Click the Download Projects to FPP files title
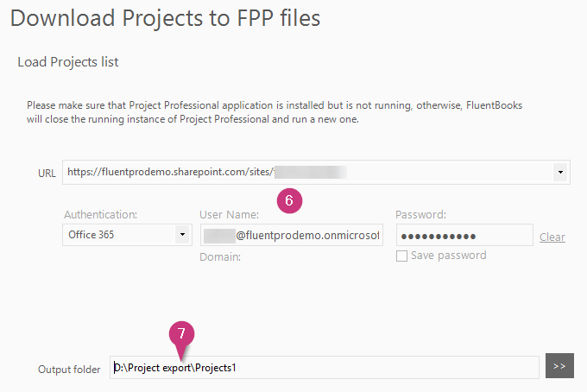Screen dimensions: 587x392 pyautogui.click(x=165, y=18)
